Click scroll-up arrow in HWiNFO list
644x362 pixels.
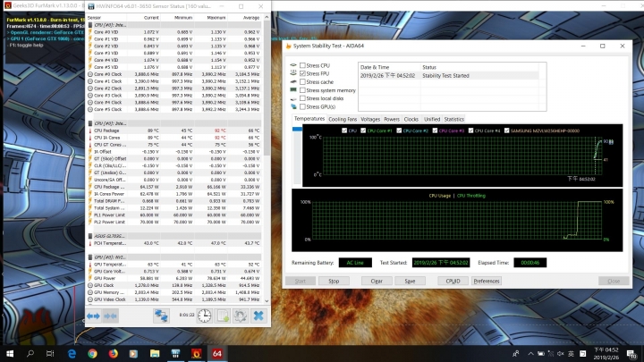267,17
